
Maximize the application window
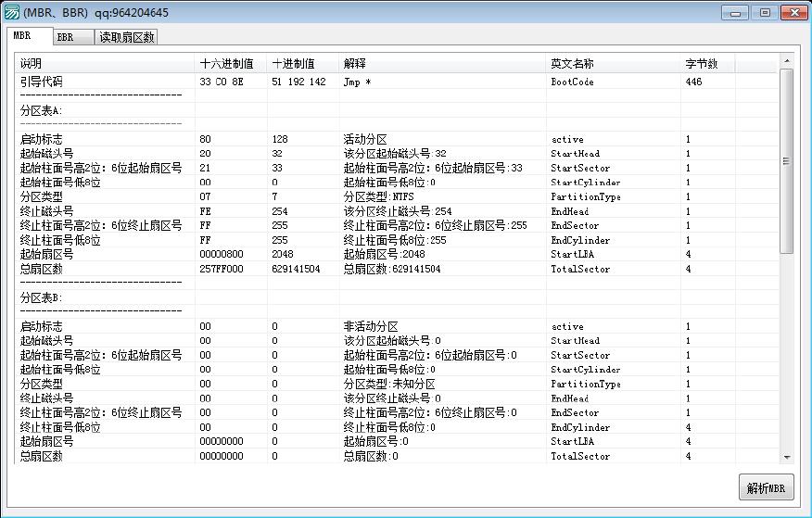(x=764, y=12)
